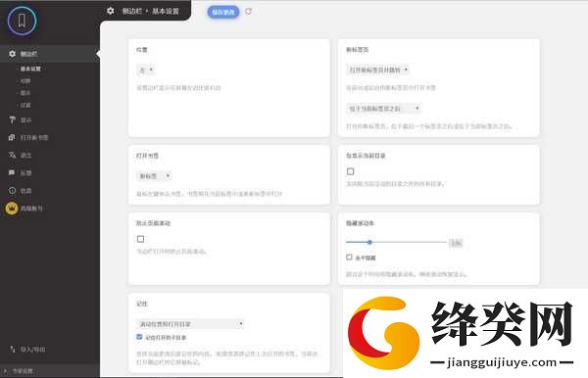Open the premium account menu entry text
The height and width of the screenshot is (378, 588).
click(31, 209)
